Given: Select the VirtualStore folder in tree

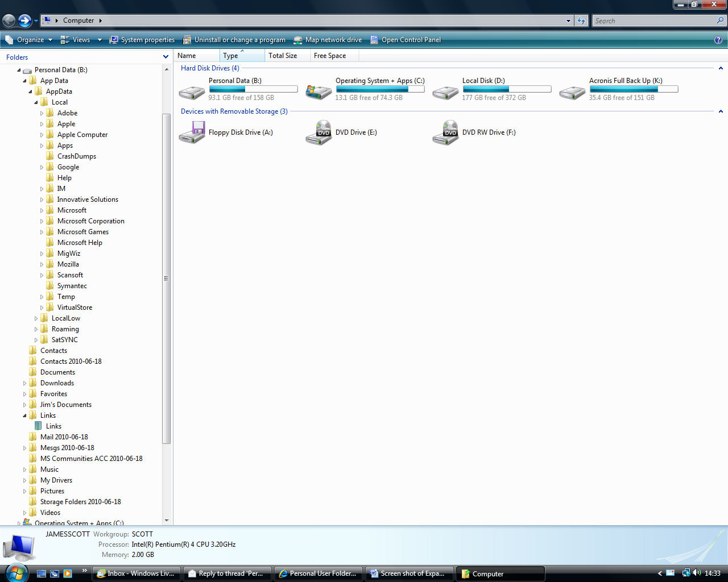Looking at the screenshot, I should pyautogui.click(x=75, y=307).
